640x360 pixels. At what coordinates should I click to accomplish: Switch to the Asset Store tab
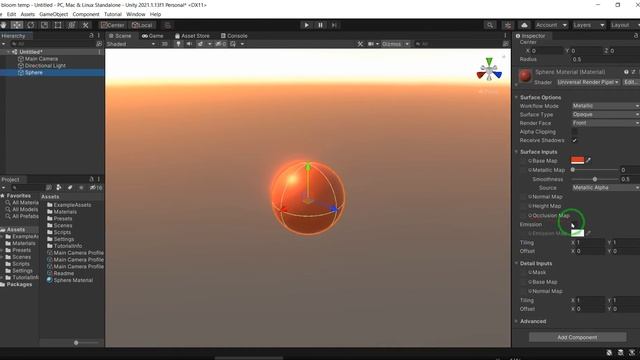[191, 36]
